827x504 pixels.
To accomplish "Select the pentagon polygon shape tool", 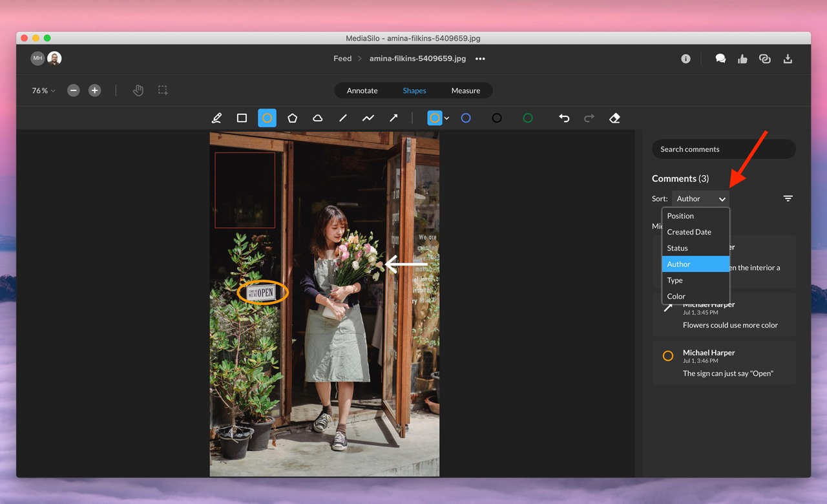I will pyautogui.click(x=292, y=118).
